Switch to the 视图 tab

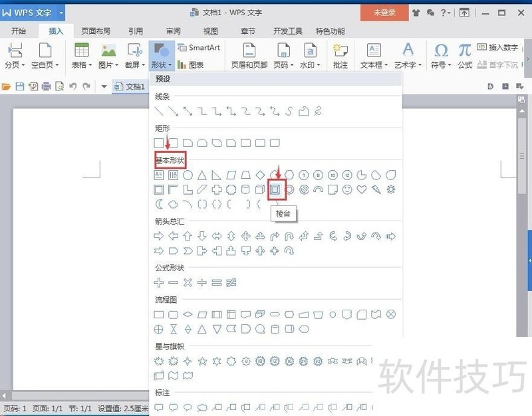tap(210, 31)
